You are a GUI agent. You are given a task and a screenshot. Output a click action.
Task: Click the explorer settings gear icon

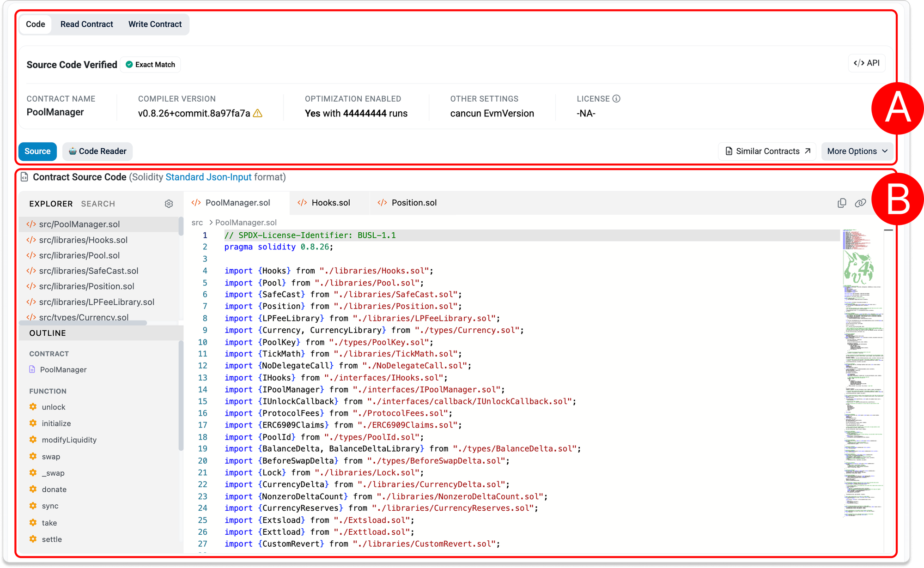point(169,204)
